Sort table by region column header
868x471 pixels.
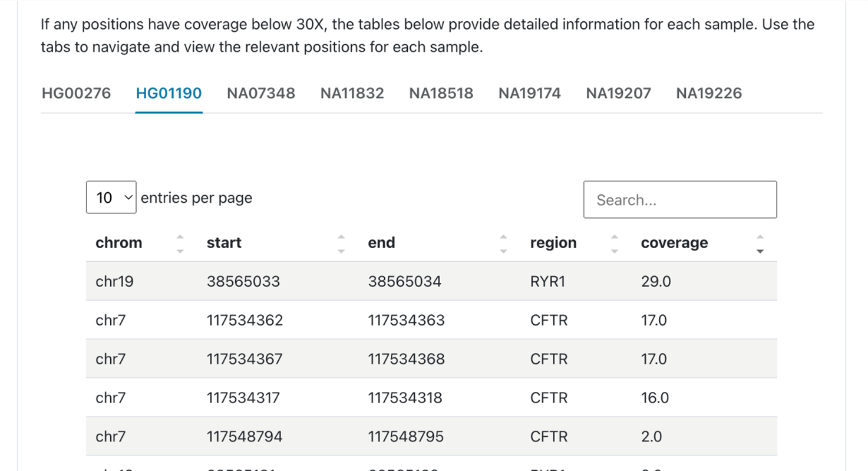(x=553, y=243)
